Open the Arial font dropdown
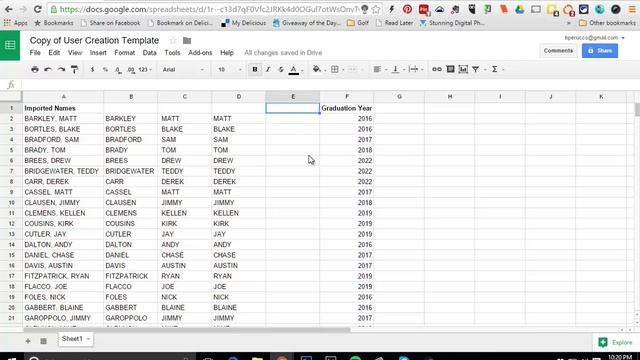 (183, 70)
